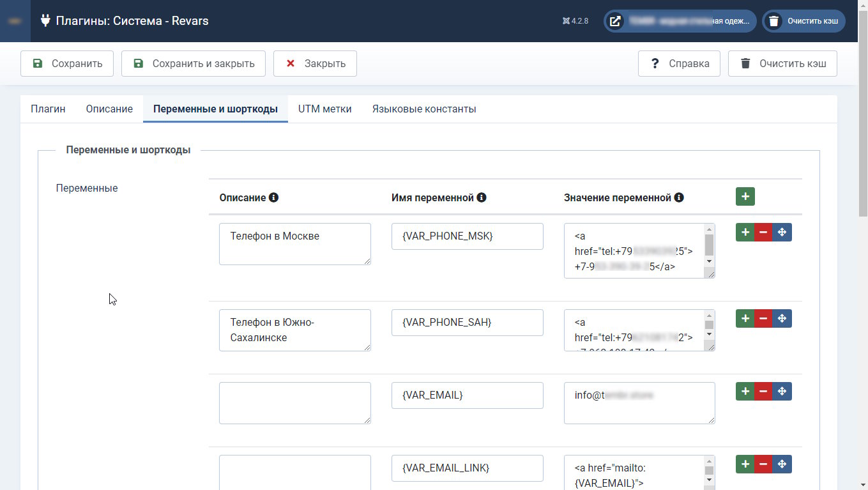Open Справка help button
This screenshot has width=868, height=490.
(x=679, y=63)
